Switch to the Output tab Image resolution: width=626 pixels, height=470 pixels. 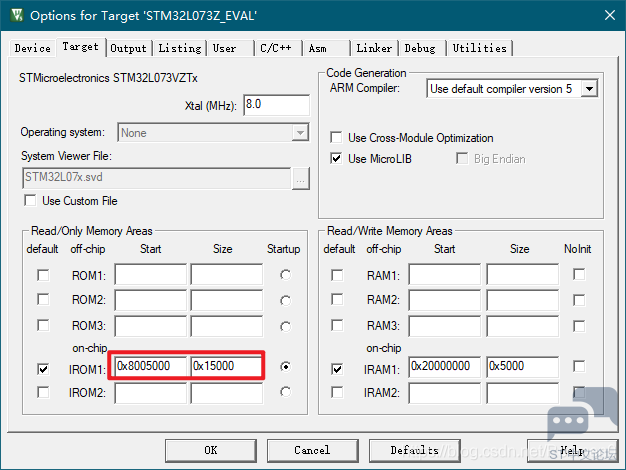click(129, 48)
